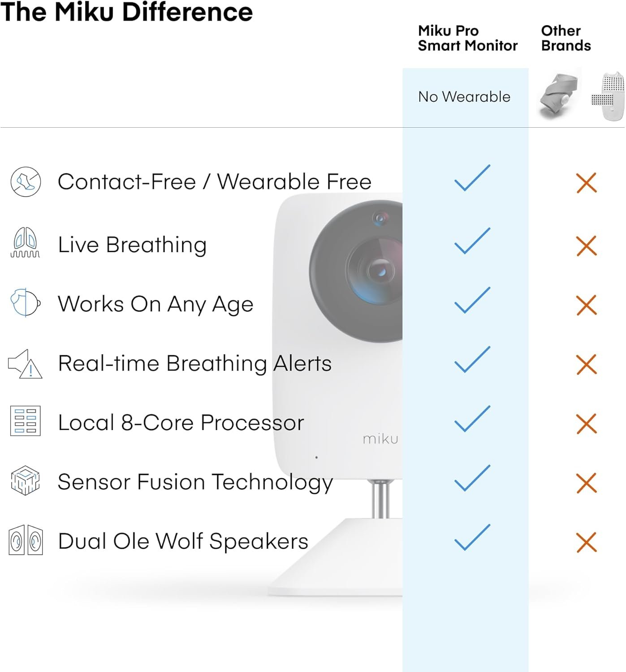The height and width of the screenshot is (672, 626).
Task: Click the Local 8-Core Processor icon
Action: click(26, 421)
